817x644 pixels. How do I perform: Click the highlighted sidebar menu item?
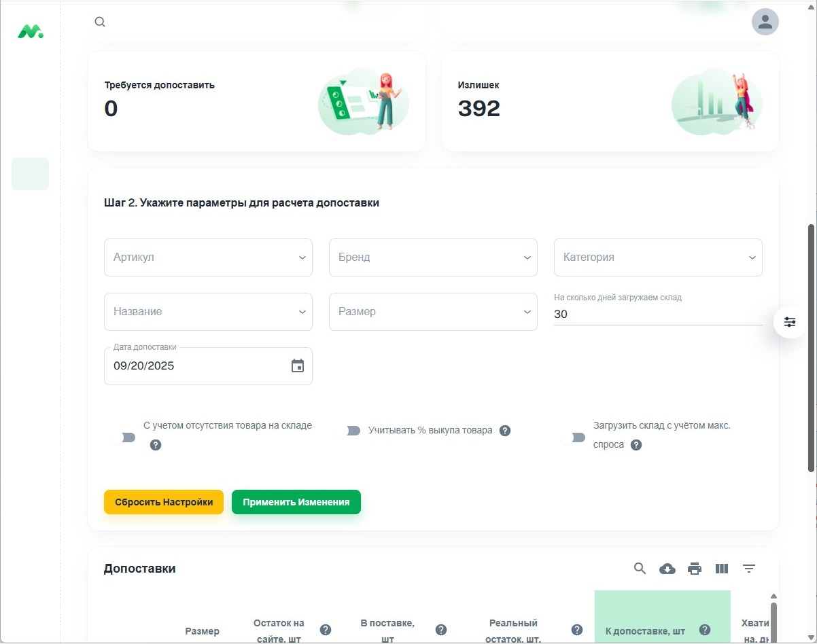click(x=30, y=174)
